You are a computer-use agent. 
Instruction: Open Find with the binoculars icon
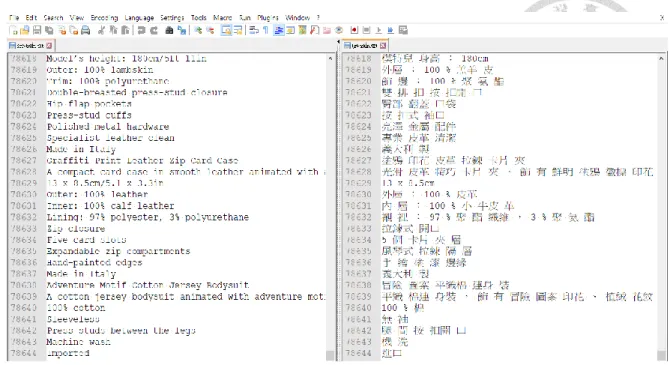169,30
